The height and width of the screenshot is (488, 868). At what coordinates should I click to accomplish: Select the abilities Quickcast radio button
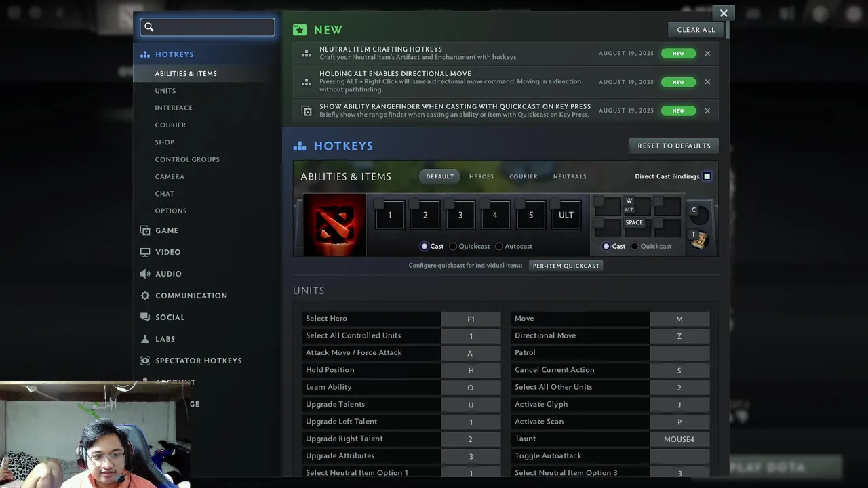tap(453, 247)
